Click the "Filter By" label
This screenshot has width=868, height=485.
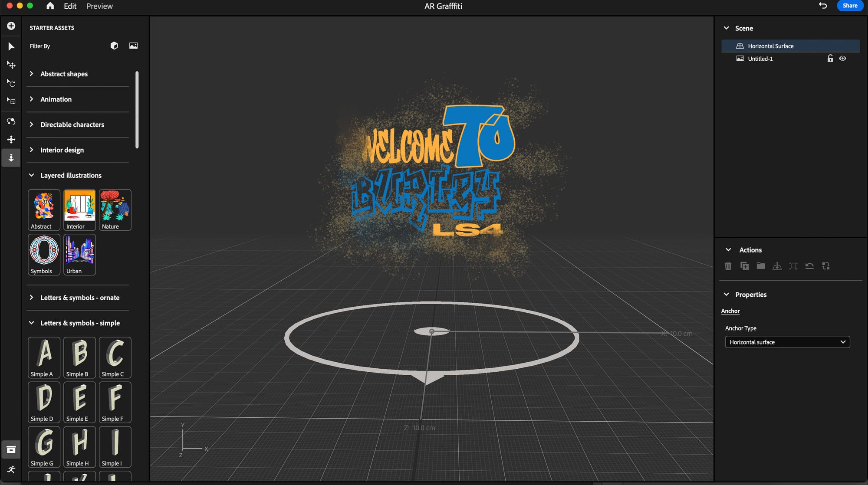click(40, 46)
